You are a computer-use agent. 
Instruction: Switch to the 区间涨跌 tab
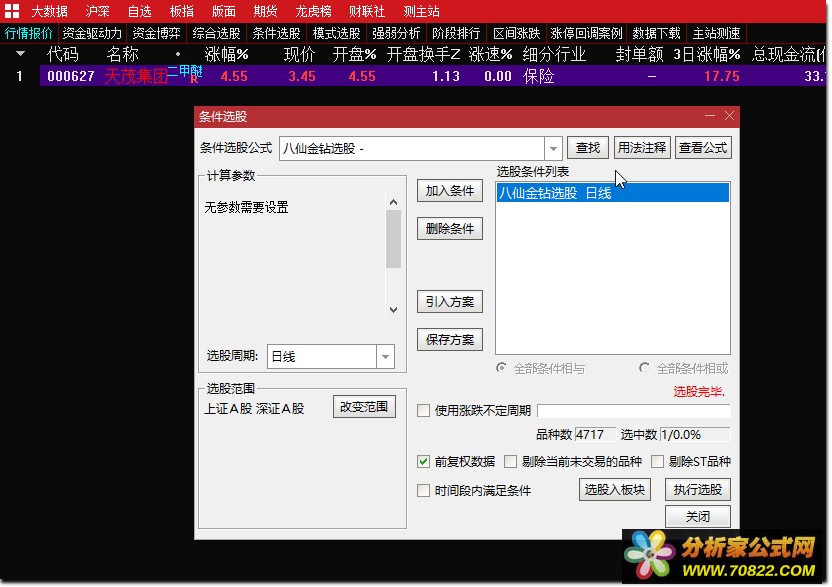[516, 33]
